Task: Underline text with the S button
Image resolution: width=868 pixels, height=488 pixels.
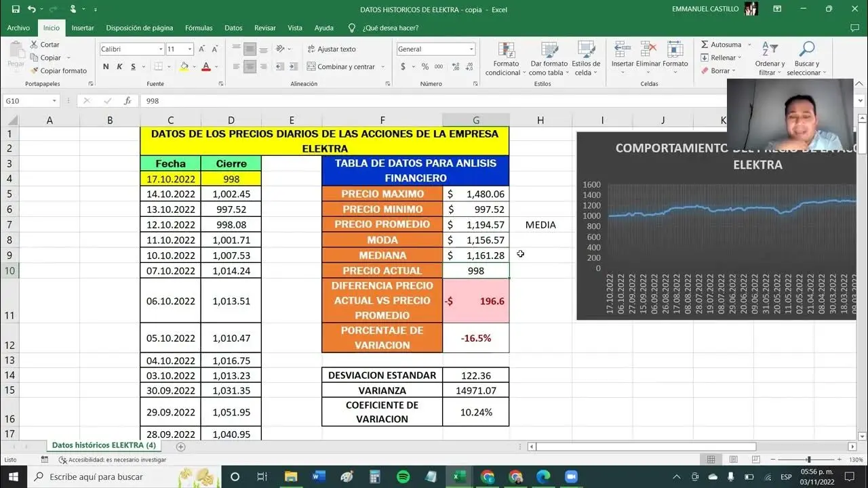Action: coord(133,66)
